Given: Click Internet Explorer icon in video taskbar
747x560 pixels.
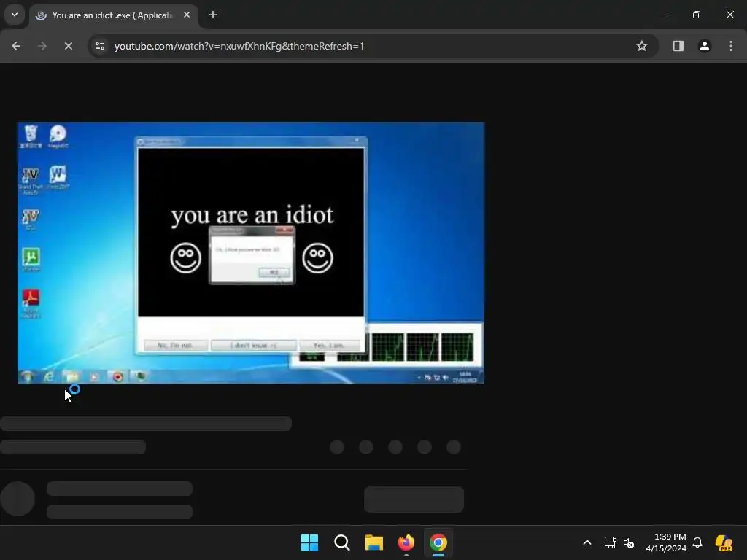Looking at the screenshot, I should pos(49,377).
